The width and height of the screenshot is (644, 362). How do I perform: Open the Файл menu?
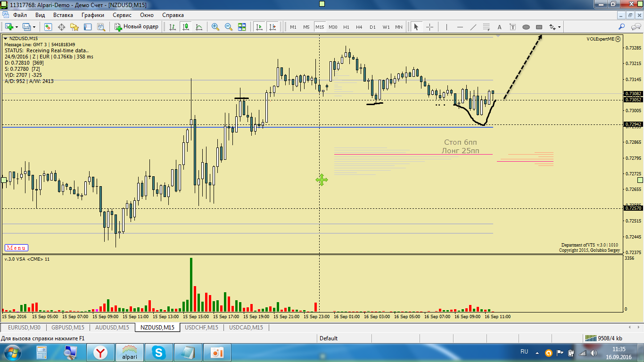[x=20, y=15]
